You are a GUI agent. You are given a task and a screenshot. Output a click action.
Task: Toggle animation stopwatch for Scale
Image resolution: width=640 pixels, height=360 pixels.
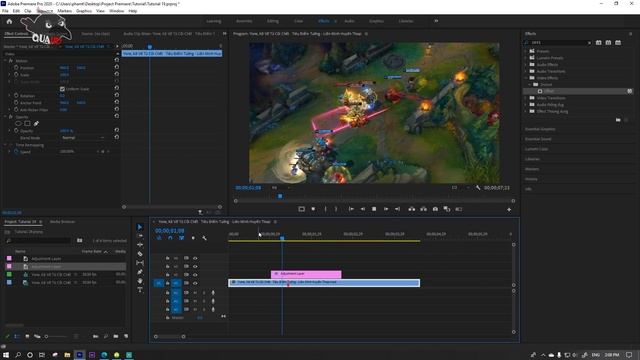(16, 75)
